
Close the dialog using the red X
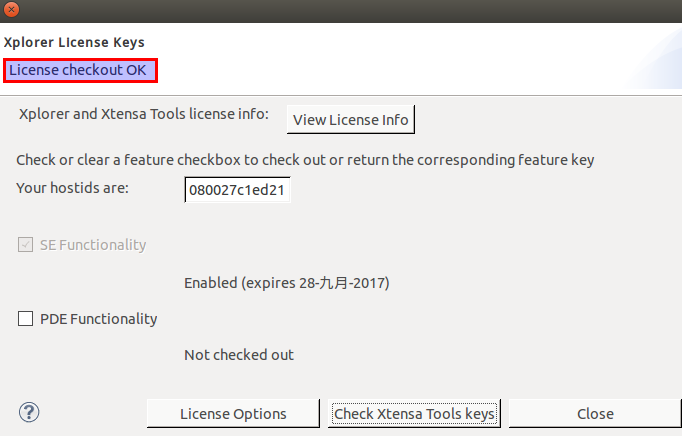click(x=12, y=9)
